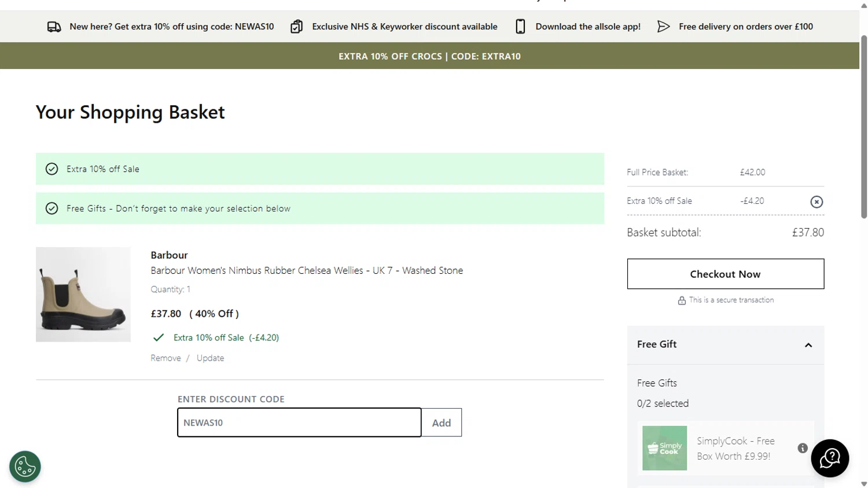The height and width of the screenshot is (488, 868).
Task: Click the EXTRA 10% OFF CROCS promo banner
Action: pyautogui.click(x=429, y=56)
